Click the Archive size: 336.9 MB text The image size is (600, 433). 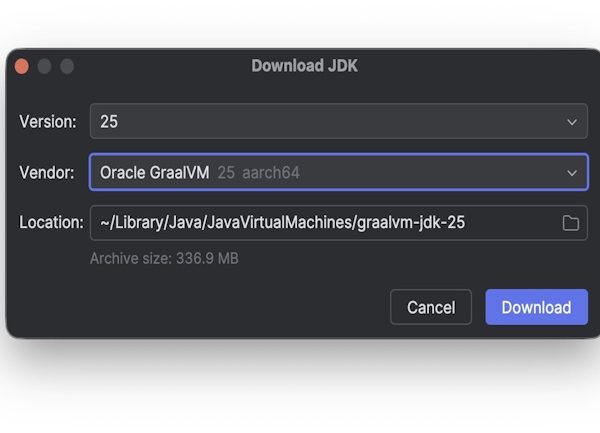(164, 259)
